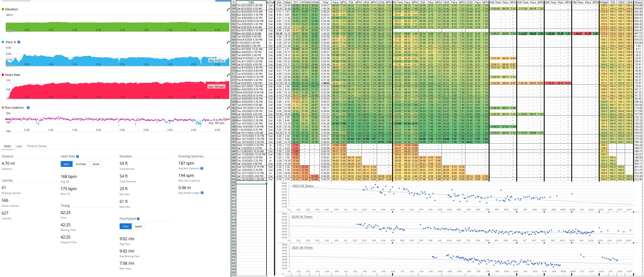Expand the Elevation chart to fullscreen

tap(228, 9)
